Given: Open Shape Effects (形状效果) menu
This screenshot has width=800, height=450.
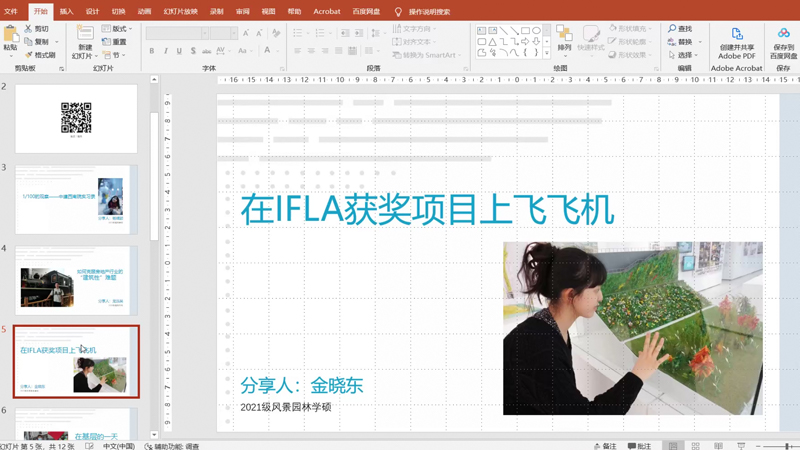Looking at the screenshot, I should point(630,55).
